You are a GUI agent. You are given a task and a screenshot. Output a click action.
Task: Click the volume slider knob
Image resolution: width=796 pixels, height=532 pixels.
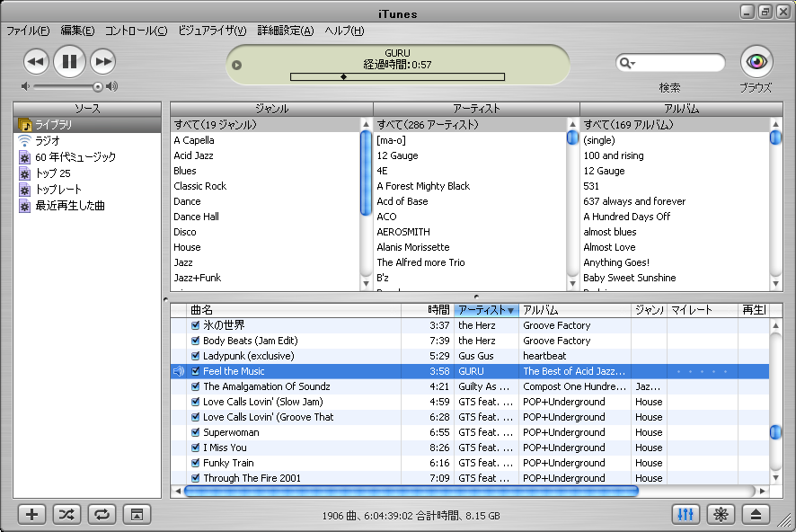pos(97,87)
